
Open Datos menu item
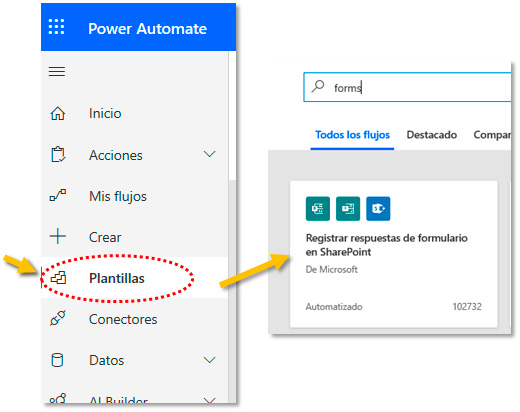click(107, 360)
